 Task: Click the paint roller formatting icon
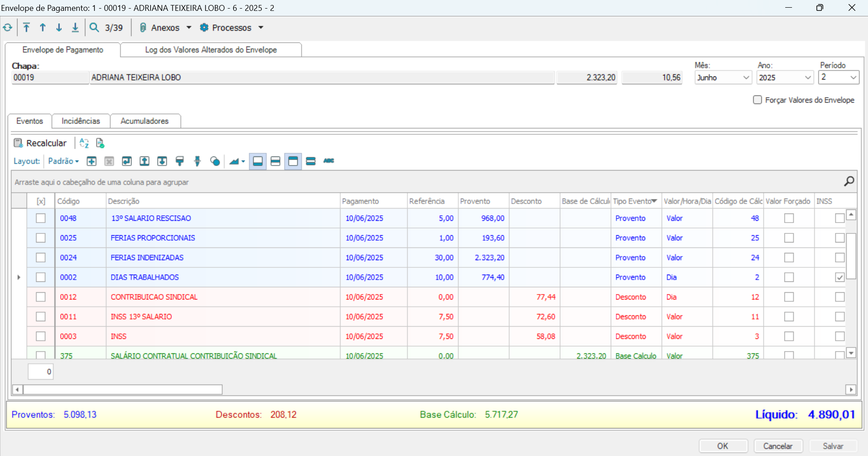tap(180, 161)
